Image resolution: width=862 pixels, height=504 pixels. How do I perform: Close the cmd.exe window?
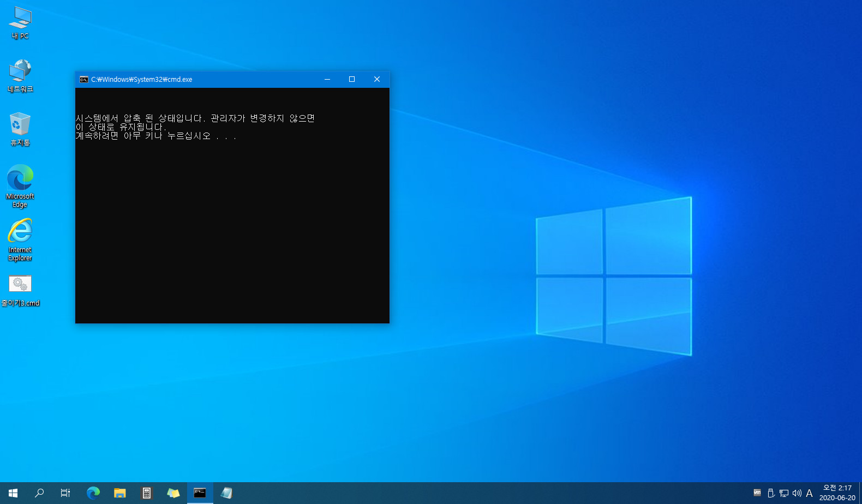tap(377, 80)
